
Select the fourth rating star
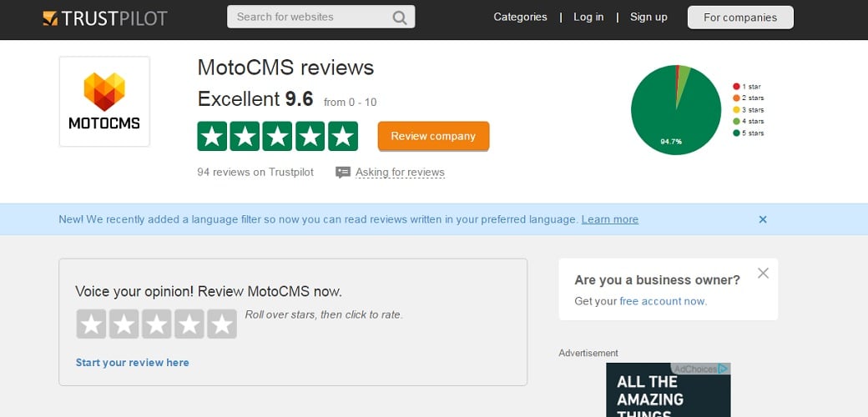(x=189, y=324)
